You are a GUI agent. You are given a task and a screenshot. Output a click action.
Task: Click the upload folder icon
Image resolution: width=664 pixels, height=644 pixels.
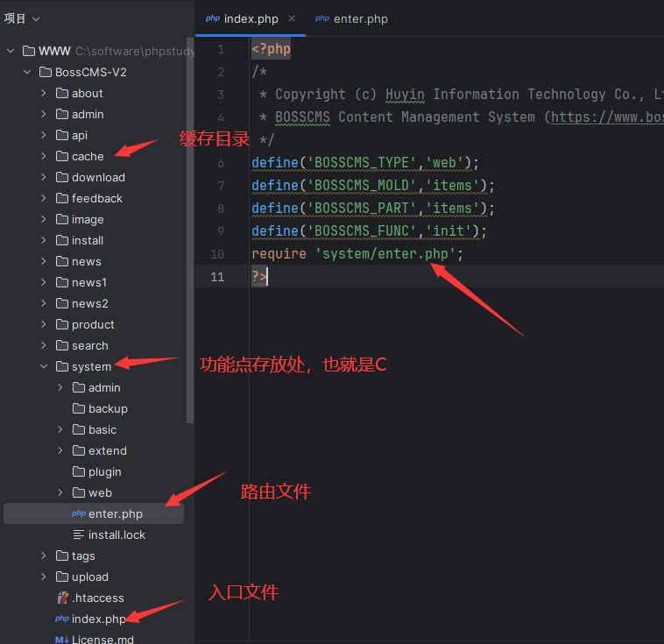pos(62,577)
